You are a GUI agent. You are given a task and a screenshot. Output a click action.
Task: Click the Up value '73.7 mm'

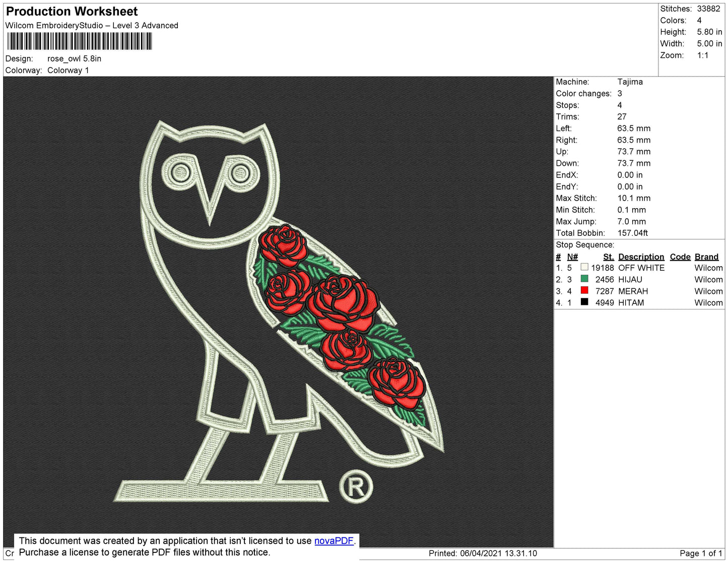pyautogui.click(x=634, y=152)
